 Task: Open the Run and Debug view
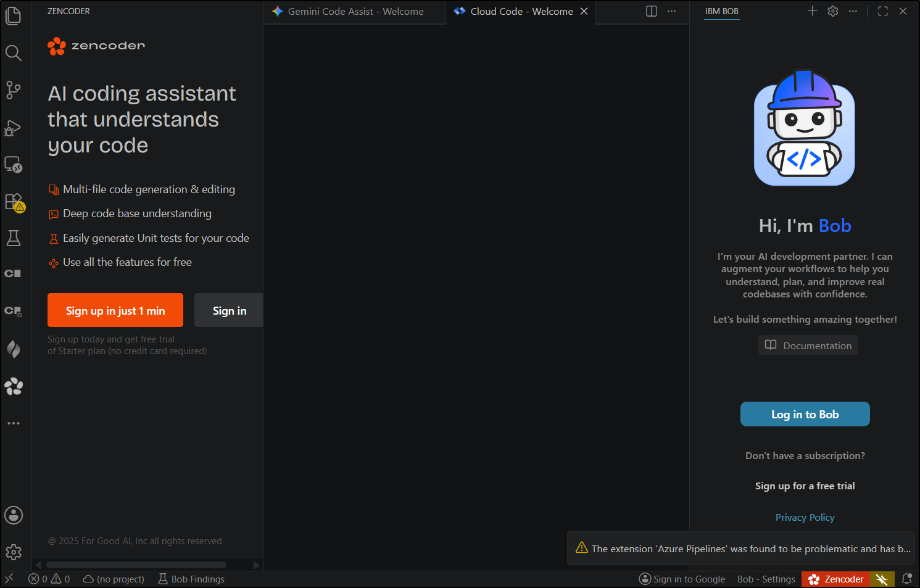[x=14, y=128]
